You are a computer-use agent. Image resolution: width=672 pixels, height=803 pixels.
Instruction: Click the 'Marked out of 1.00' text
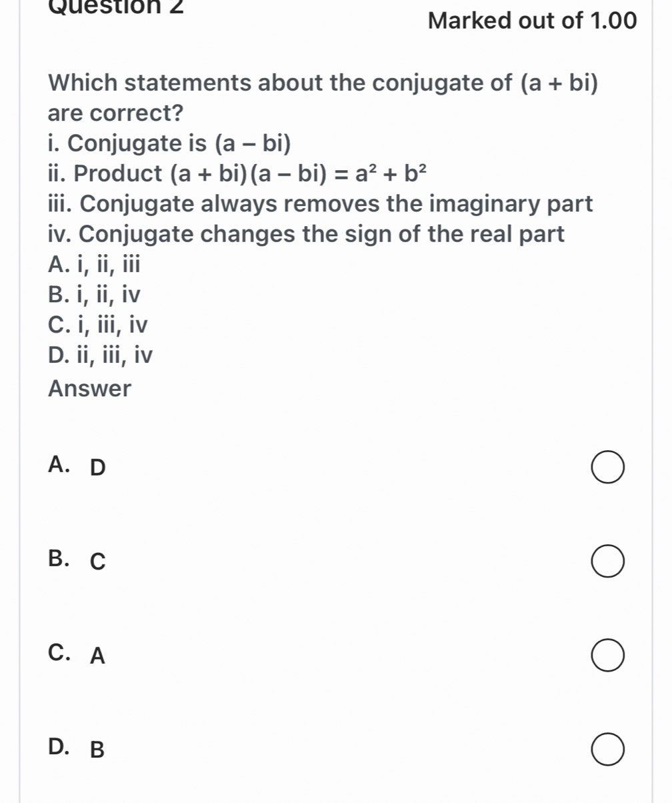pos(533,21)
